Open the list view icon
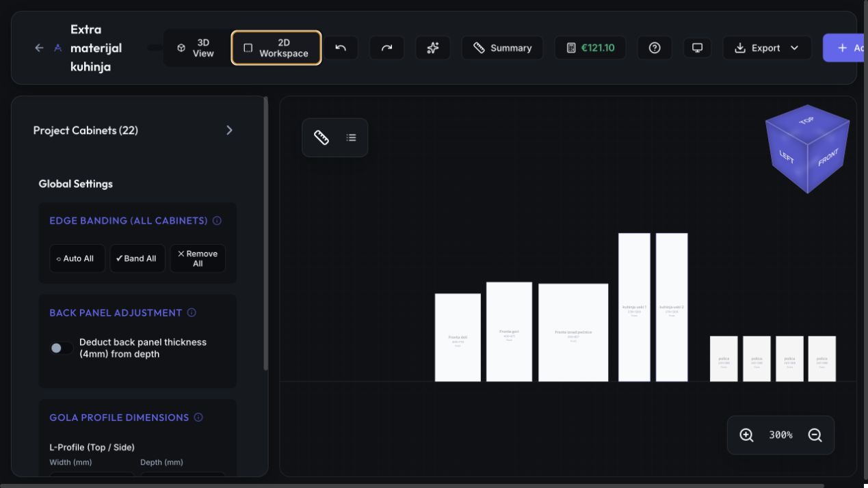The height and width of the screenshot is (488, 868). coord(351,137)
